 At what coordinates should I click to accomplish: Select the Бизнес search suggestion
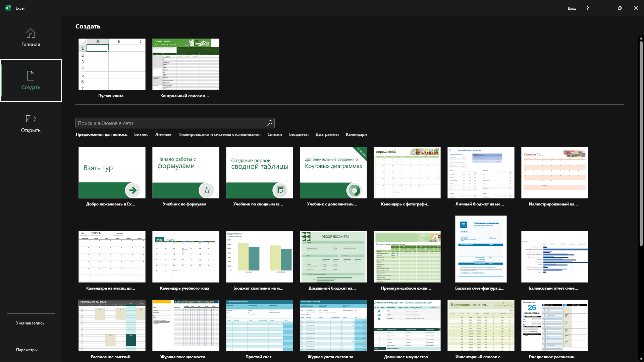point(141,134)
